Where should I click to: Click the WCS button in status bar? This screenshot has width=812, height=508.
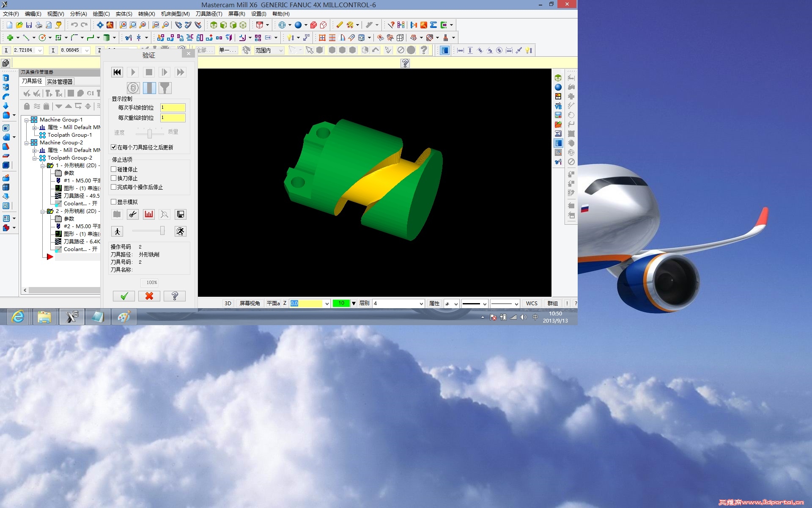(x=532, y=304)
